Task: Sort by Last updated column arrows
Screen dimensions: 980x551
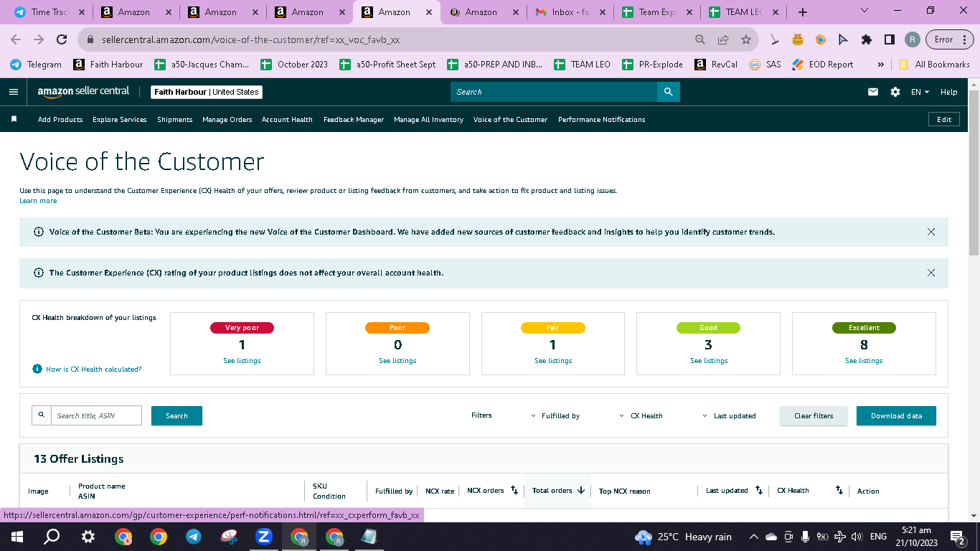Action: [x=759, y=491]
